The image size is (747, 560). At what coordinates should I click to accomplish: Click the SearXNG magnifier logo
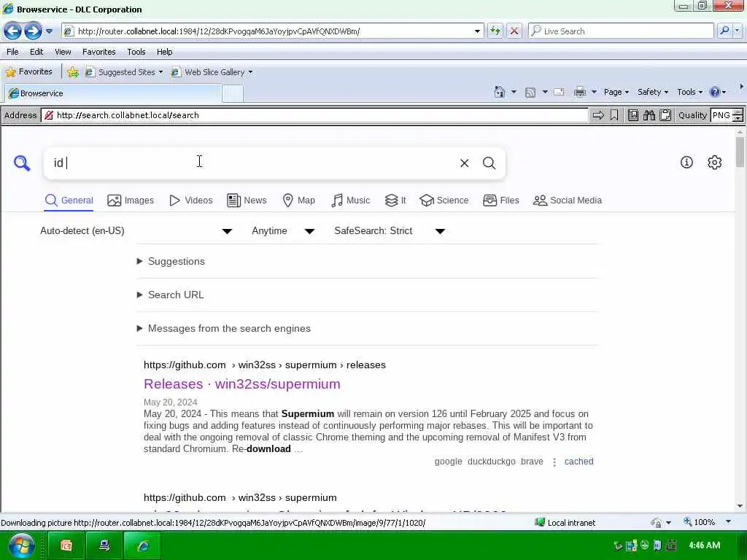pos(22,163)
